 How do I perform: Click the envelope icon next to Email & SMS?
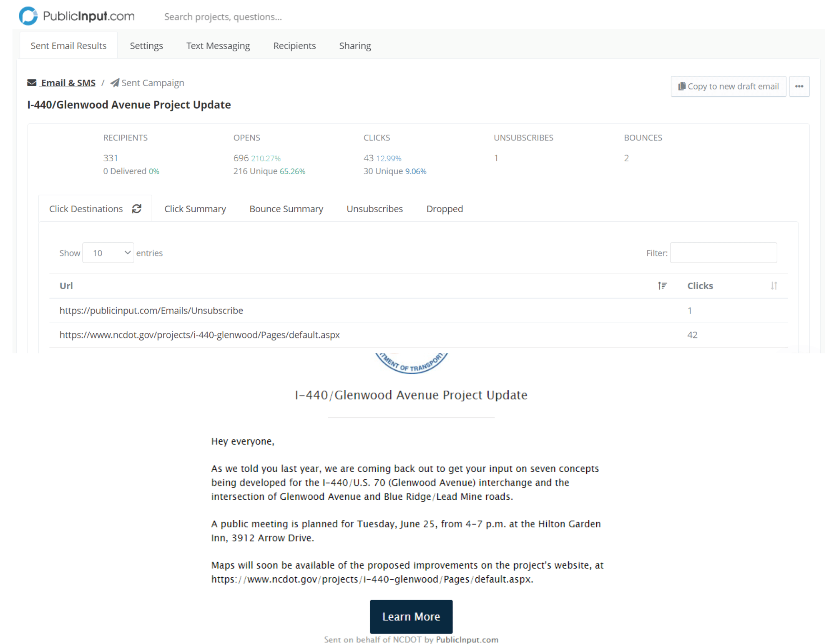click(32, 83)
